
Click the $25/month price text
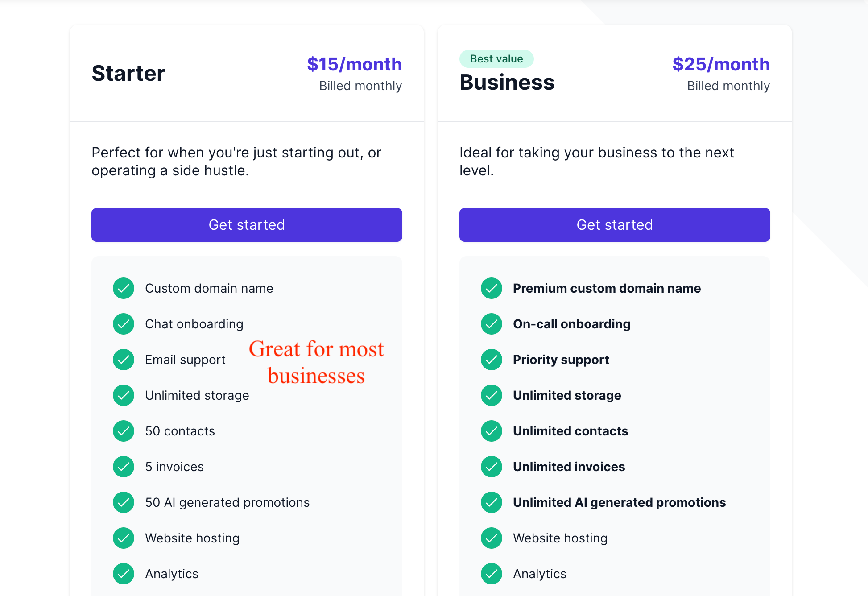pos(721,64)
